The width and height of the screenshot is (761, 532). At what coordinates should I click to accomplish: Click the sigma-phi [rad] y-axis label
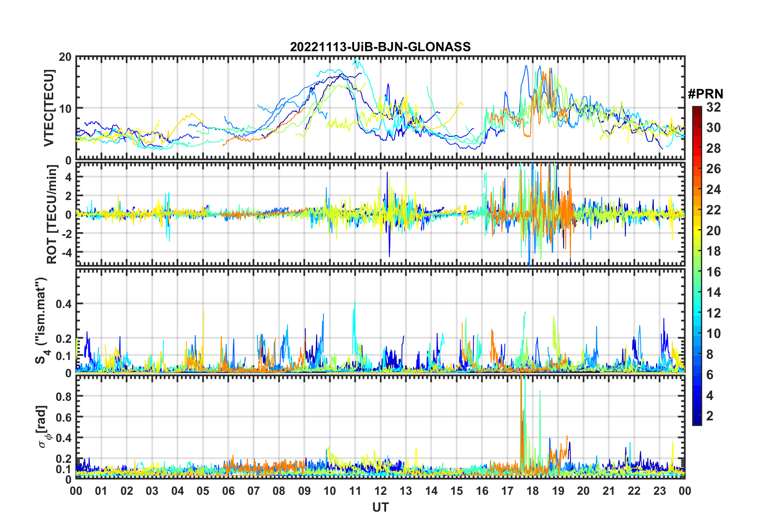coord(42,427)
